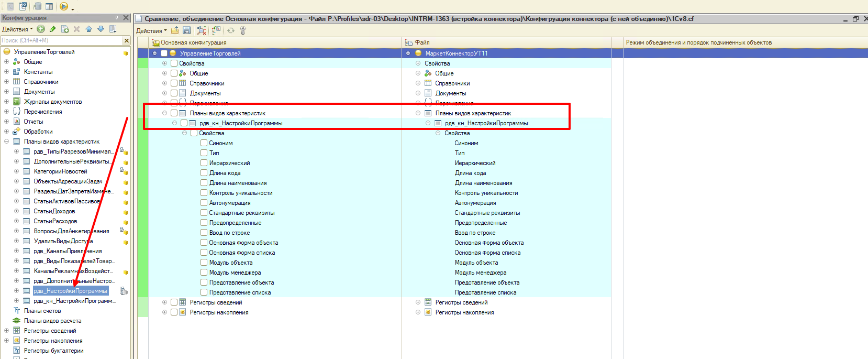Viewport: 868px width, 359px height.
Task: Expand the Документы node in the Файл column
Action: coord(418,93)
